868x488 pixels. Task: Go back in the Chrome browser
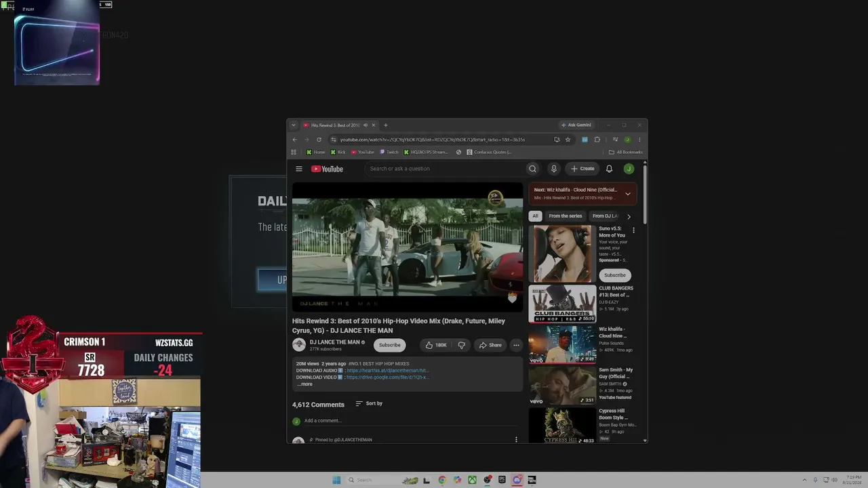point(294,140)
